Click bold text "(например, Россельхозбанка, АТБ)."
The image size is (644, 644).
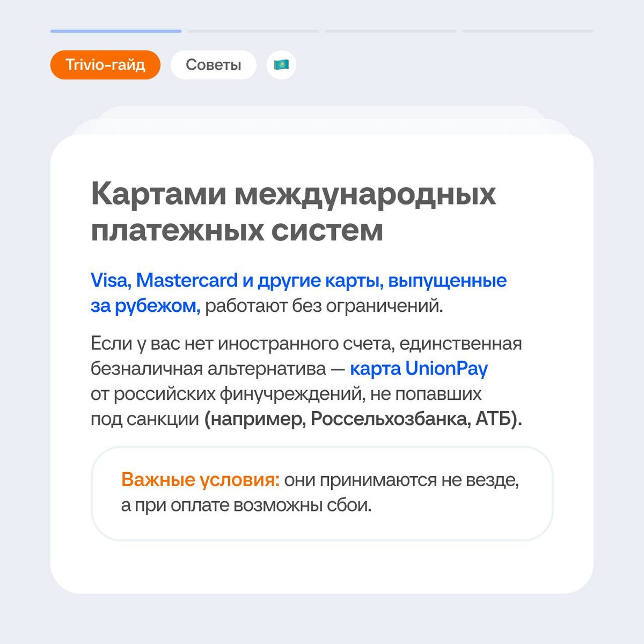point(363,420)
